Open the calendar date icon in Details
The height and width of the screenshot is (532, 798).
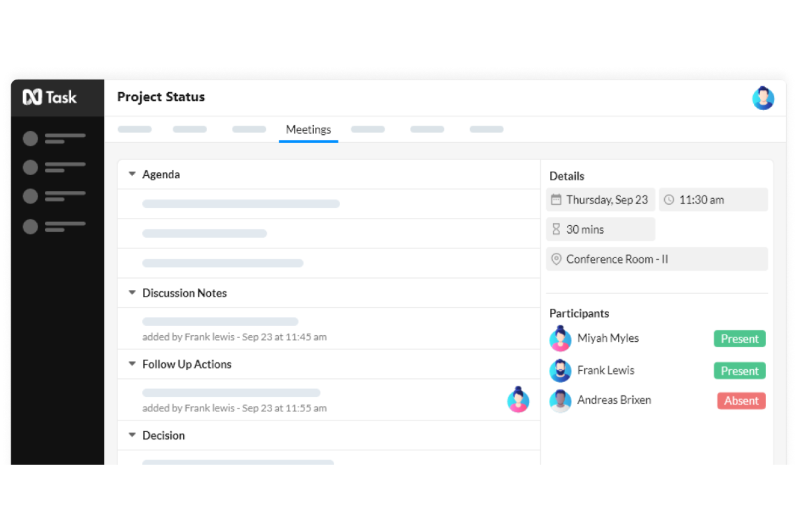tap(556, 199)
